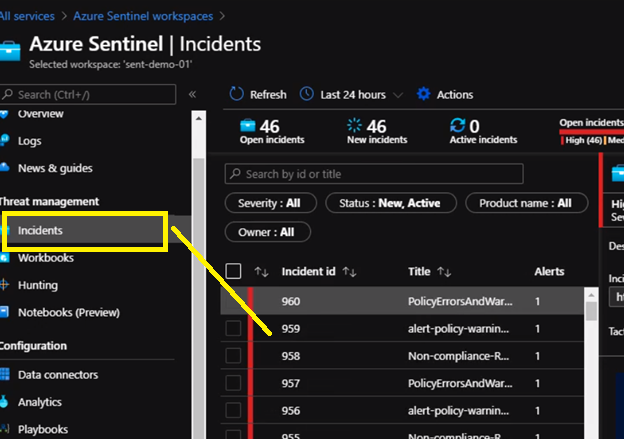This screenshot has height=442, width=624.
Task: Click the magnifier icon in sidebar search
Action: [x=8, y=94]
